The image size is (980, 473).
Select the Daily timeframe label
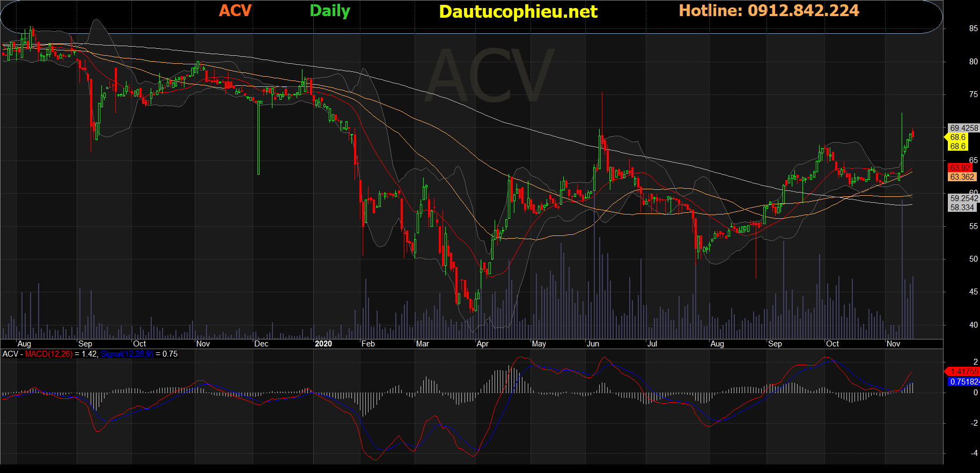329,11
